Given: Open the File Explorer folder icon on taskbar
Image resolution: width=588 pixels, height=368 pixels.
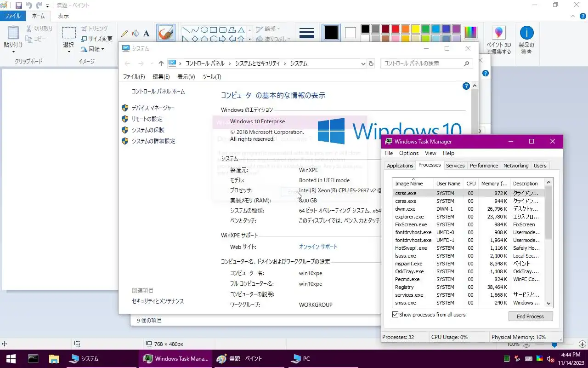Looking at the screenshot, I should tap(54, 358).
